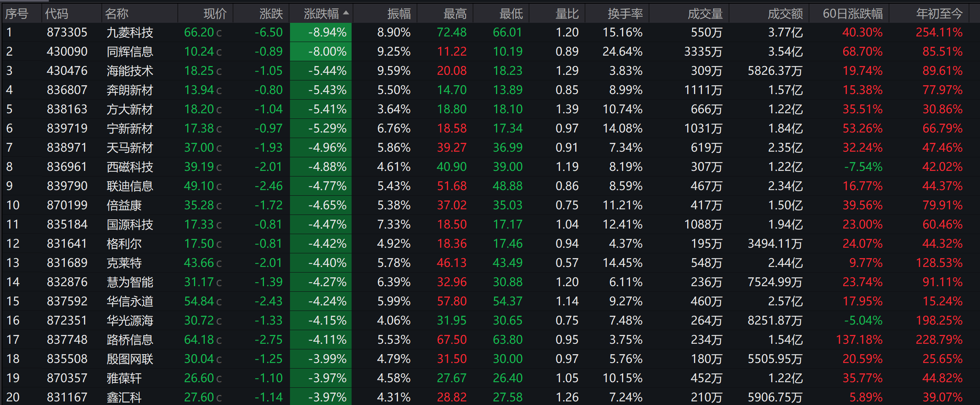Sort by the 最高 column header
Screen dimensions: 980x405
[455, 14]
